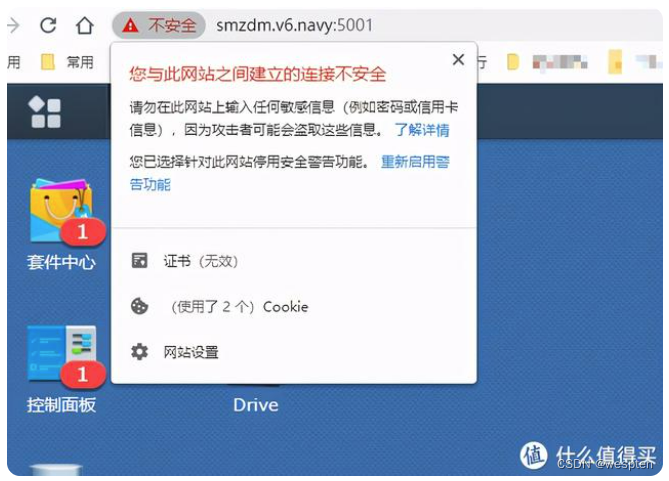
Task: Click the certificate icon beside 证书
Action: point(139,260)
